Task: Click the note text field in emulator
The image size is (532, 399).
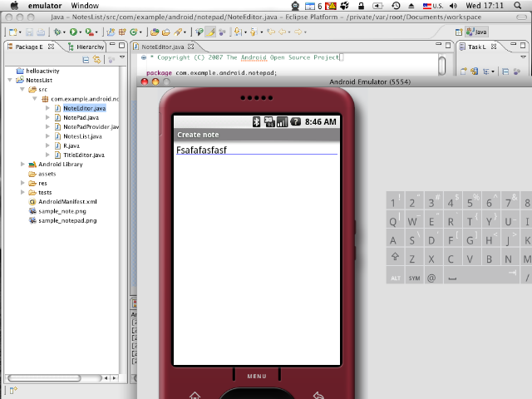Action: coord(257,150)
